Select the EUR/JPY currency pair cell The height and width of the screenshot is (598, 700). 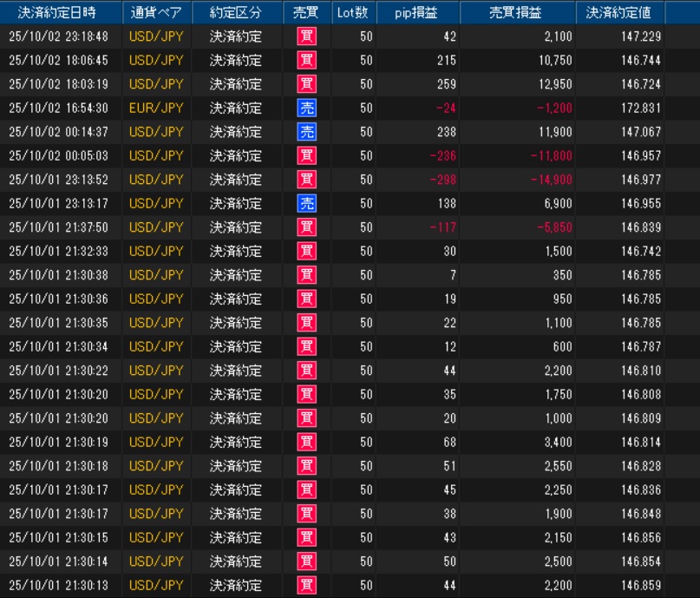(155, 108)
